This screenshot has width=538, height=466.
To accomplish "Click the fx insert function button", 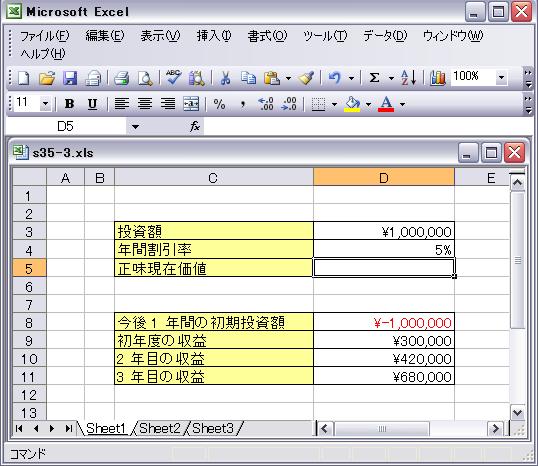I will coord(195,126).
